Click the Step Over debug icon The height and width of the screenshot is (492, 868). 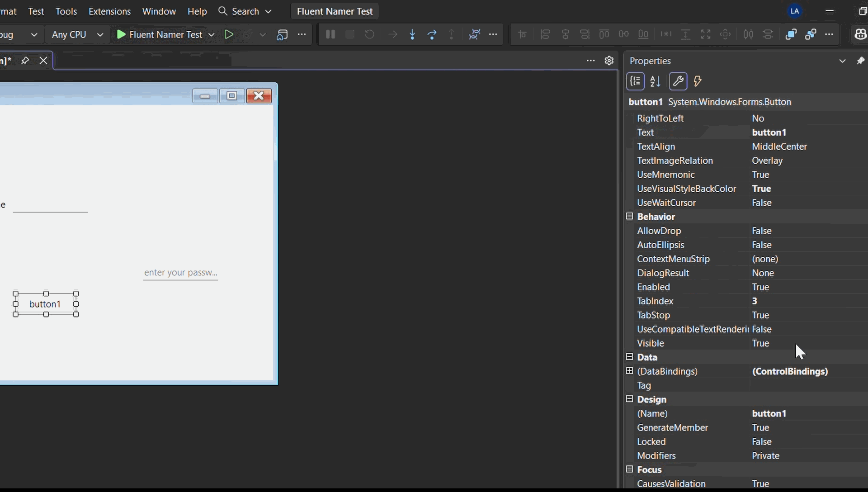[x=432, y=34]
